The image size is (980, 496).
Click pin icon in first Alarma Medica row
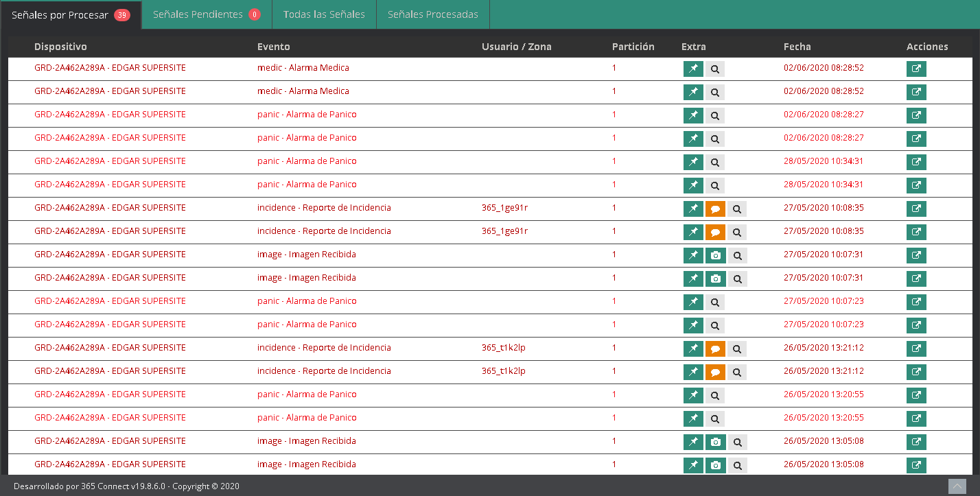[693, 69]
